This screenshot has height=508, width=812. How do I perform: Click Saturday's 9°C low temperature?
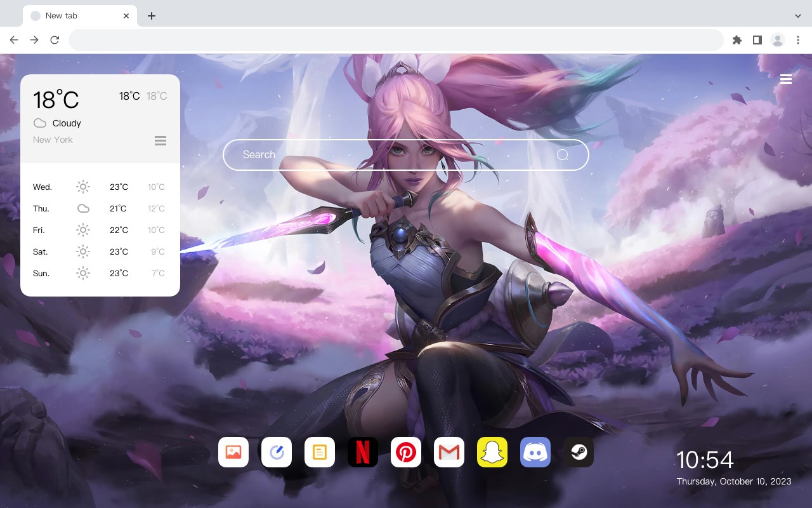158,251
